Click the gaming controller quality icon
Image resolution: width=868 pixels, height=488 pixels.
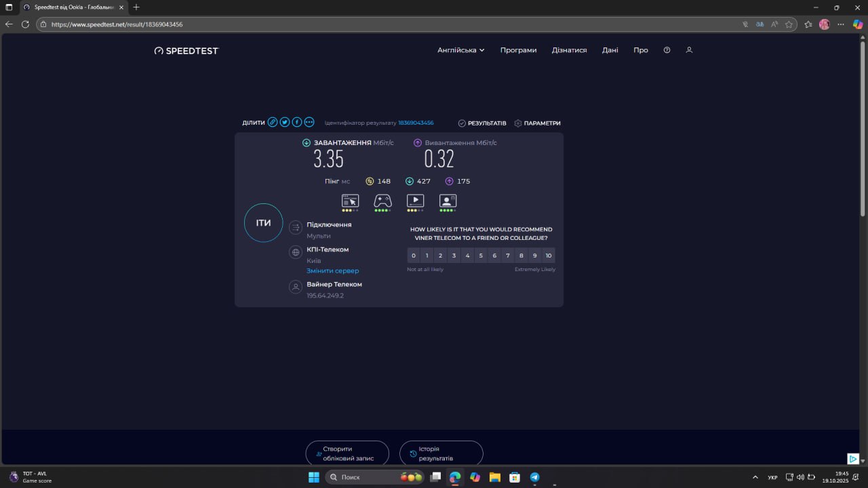(382, 201)
